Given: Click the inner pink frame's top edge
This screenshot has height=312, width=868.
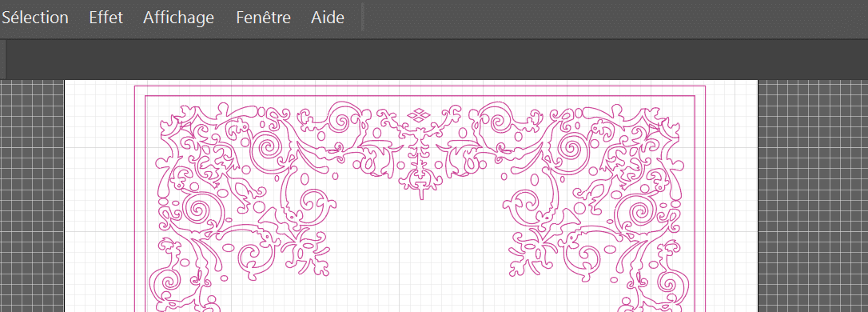Looking at the screenshot, I should click(420, 97).
